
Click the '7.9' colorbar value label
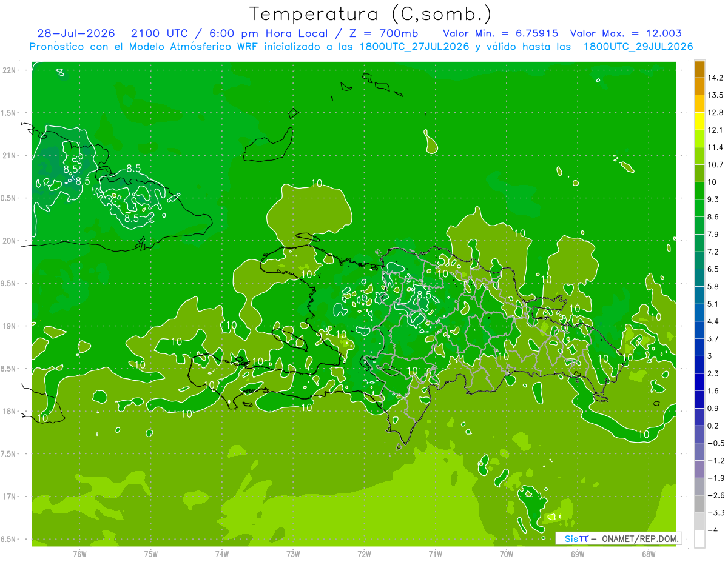pos(713,235)
